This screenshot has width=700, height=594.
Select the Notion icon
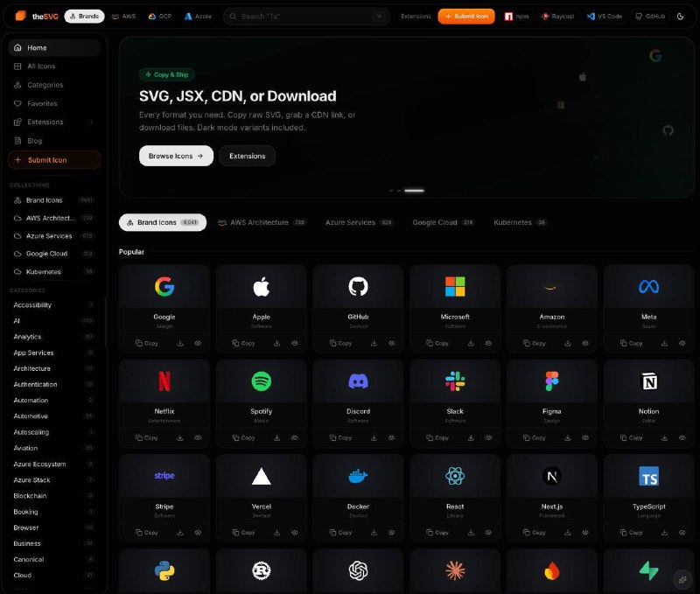[648, 381]
